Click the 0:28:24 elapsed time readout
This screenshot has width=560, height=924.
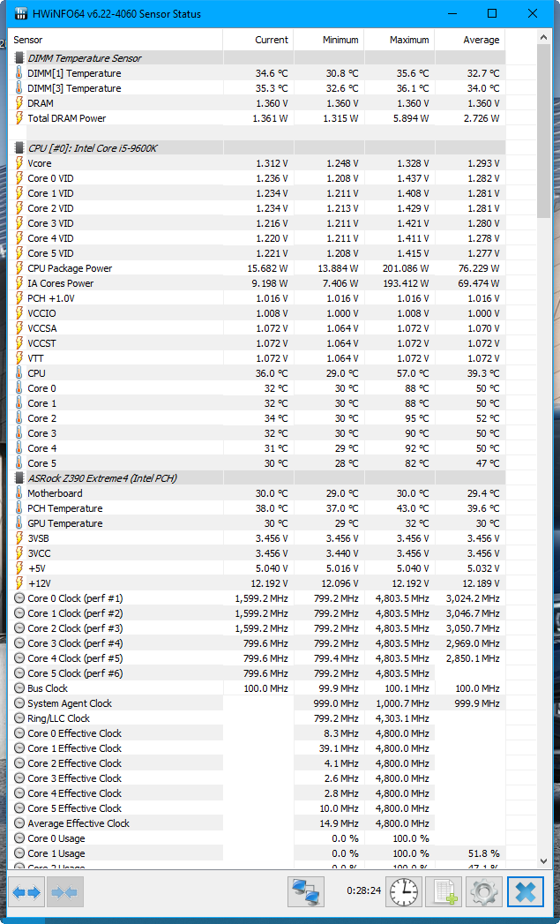click(x=362, y=891)
